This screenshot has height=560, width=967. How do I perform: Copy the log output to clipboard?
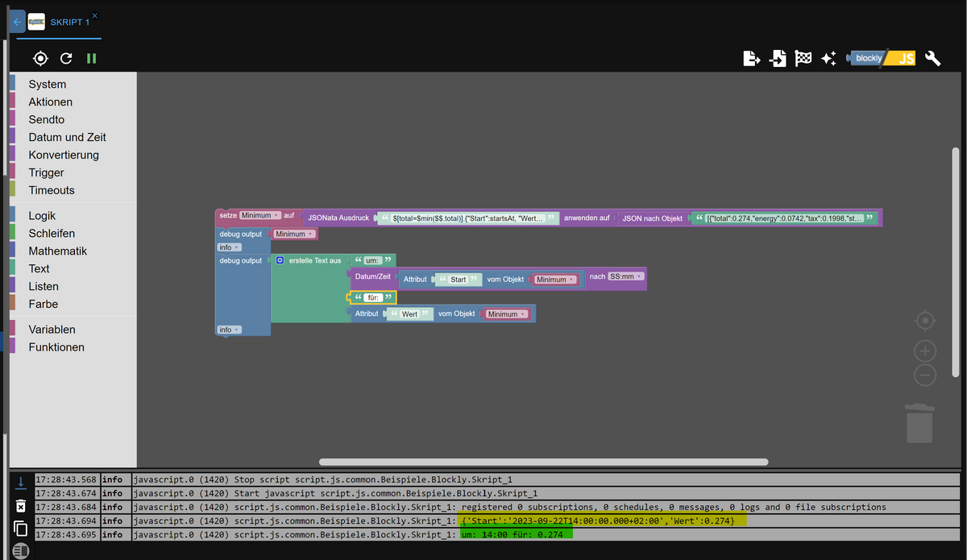(21, 529)
